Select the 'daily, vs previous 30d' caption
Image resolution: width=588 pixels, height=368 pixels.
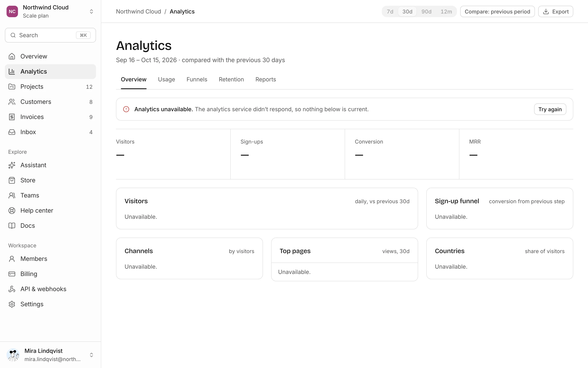point(382,201)
